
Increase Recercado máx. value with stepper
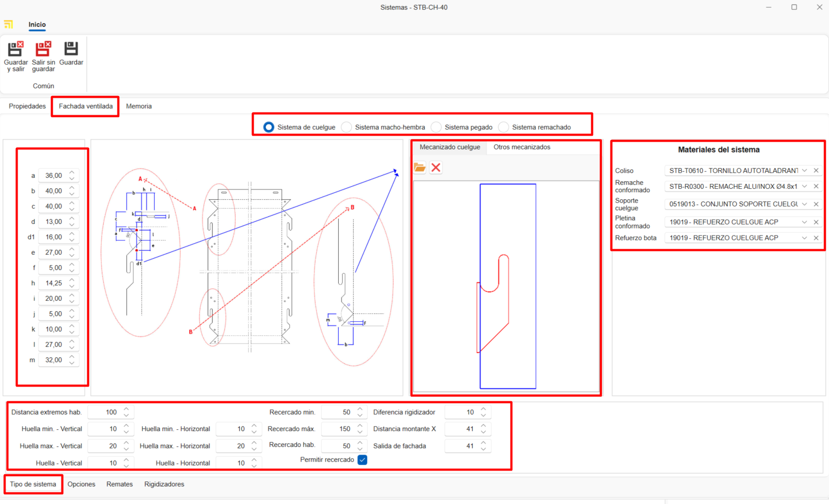coord(360,426)
